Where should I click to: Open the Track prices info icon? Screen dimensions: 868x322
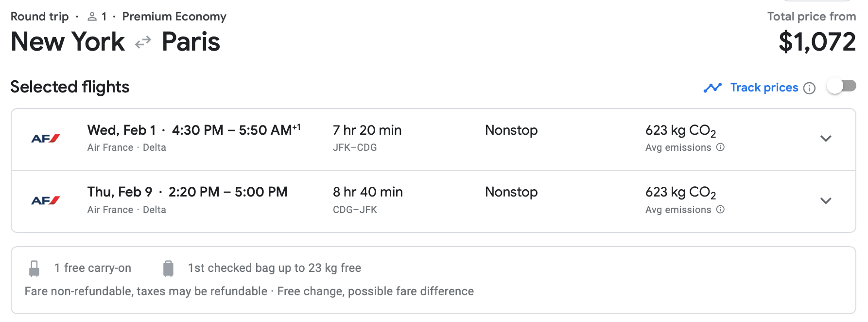[x=809, y=88]
